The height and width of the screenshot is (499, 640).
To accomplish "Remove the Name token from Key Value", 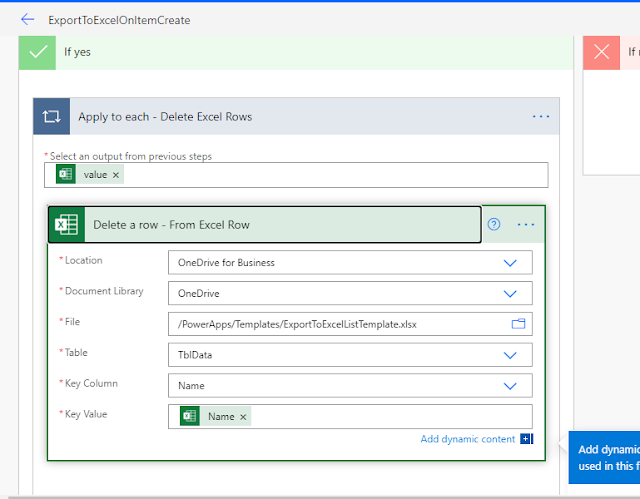I will click(x=243, y=417).
